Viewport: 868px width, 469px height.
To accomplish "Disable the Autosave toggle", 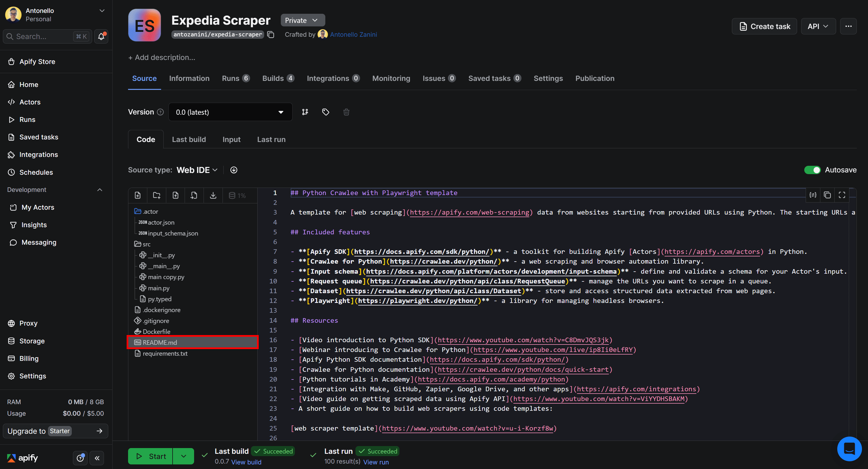I will pos(812,170).
